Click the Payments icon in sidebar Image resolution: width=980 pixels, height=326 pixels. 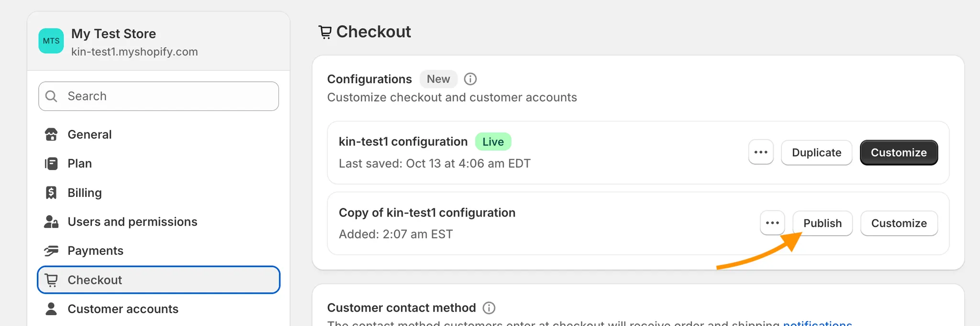click(51, 251)
